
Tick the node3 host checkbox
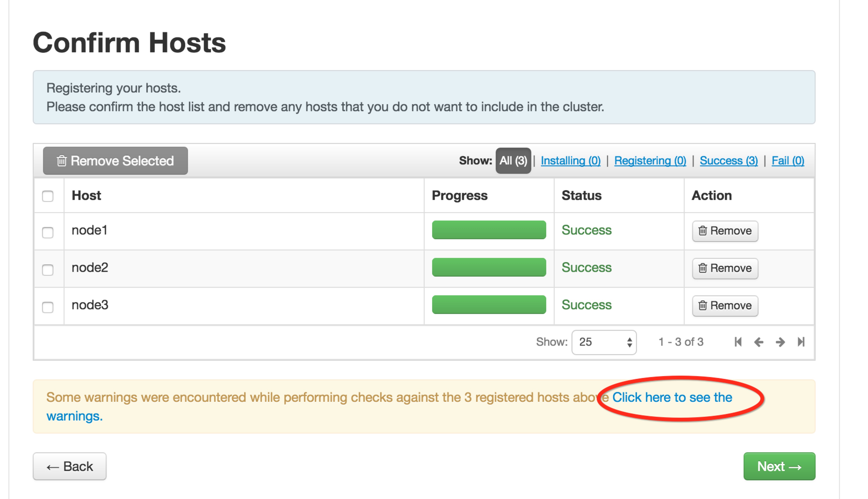pyautogui.click(x=48, y=307)
